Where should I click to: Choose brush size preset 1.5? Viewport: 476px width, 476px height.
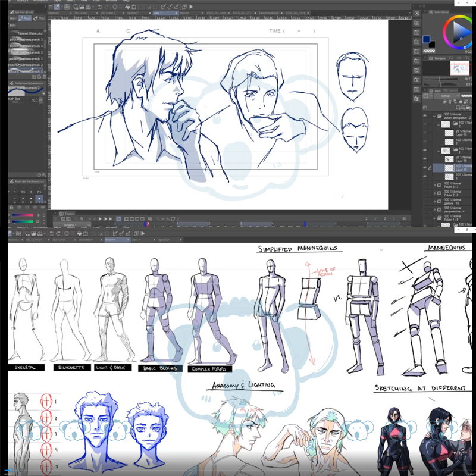tap(23, 190)
